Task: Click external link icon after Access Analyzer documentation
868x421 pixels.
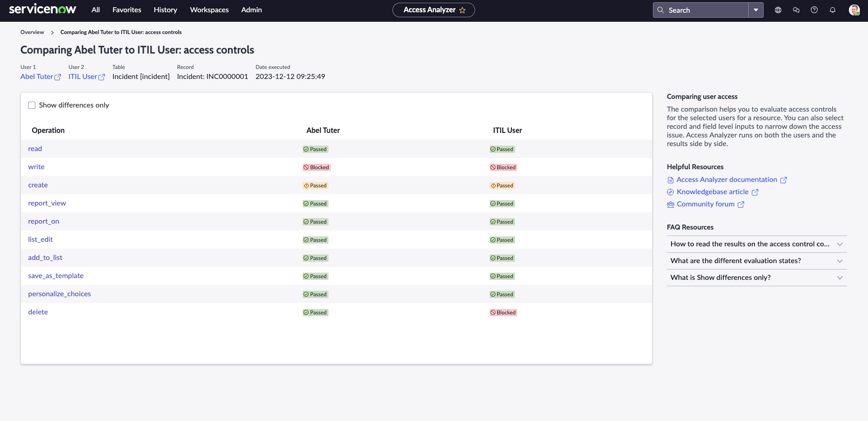Action: (784, 180)
